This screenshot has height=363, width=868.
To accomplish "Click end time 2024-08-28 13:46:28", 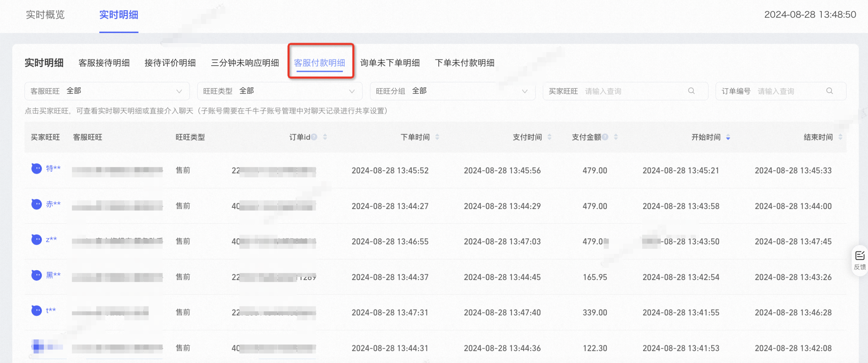I will (x=793, y=313).
